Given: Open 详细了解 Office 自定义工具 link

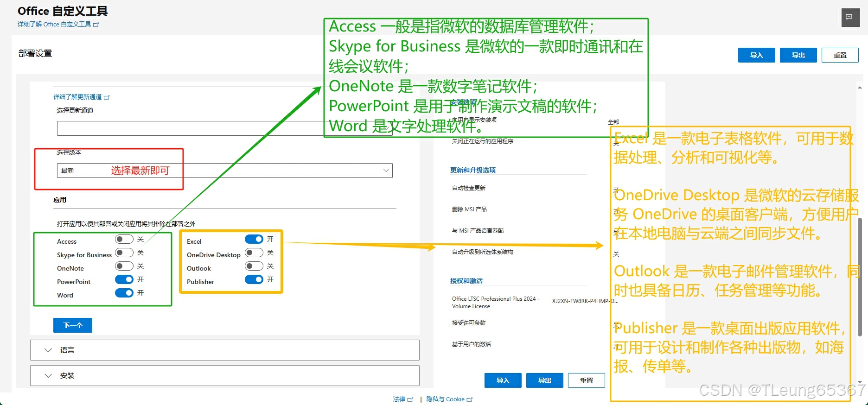Looking at the screenshot, I should (58, 24).
